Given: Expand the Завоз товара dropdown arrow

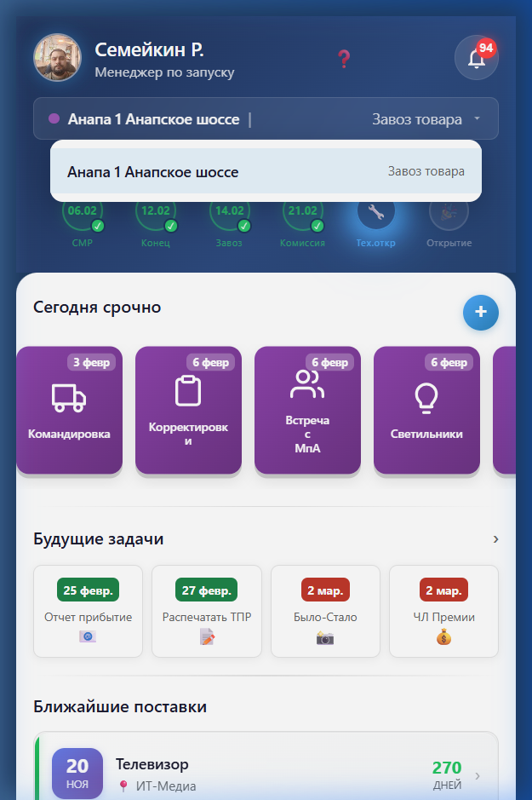Looking at the screenshot, I should [477, 118].
